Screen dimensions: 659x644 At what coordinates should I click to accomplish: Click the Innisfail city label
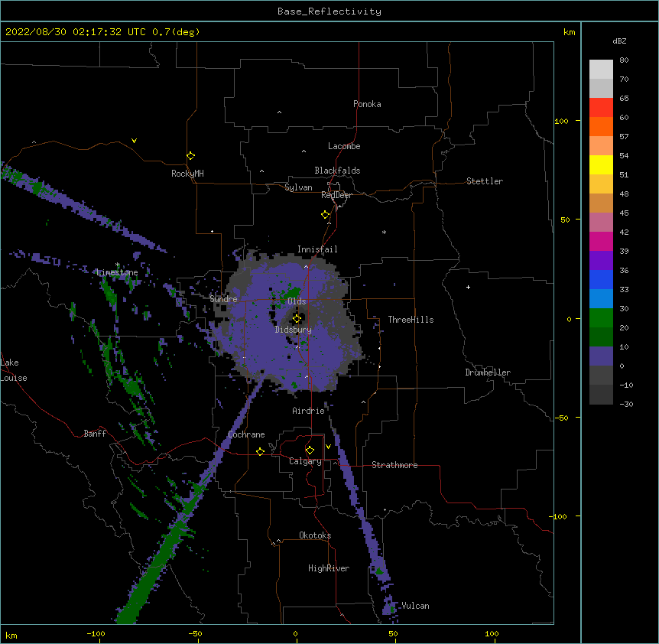point(317,249)
